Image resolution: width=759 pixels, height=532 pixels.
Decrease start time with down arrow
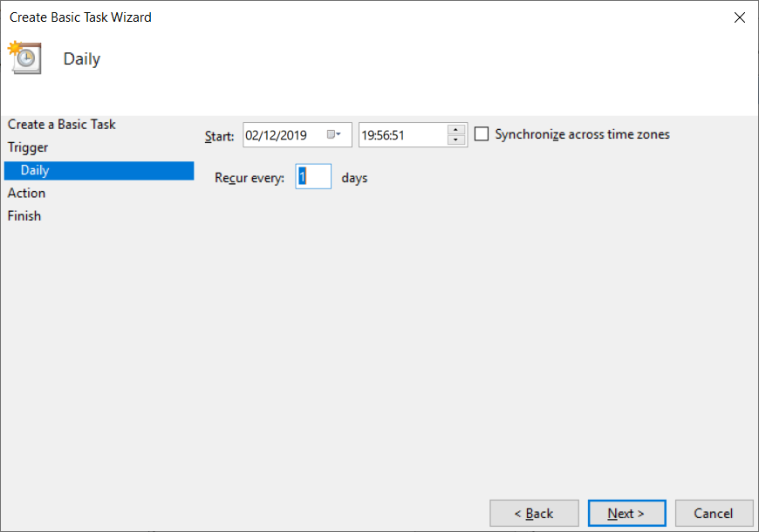pos(456,140)
